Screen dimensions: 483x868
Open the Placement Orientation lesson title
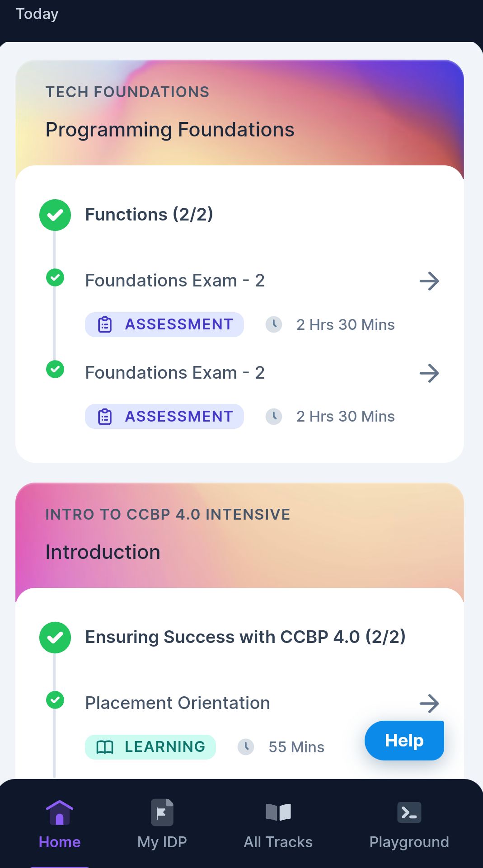(178, 703)
